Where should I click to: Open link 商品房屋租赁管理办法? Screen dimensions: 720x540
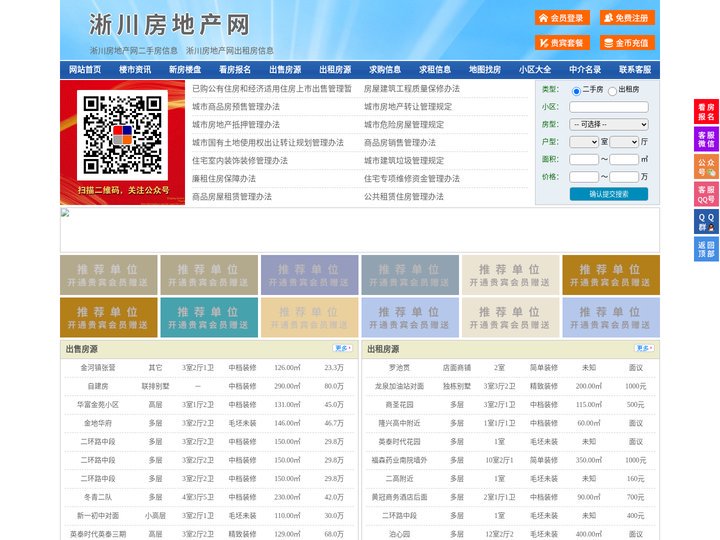point(232,197)
